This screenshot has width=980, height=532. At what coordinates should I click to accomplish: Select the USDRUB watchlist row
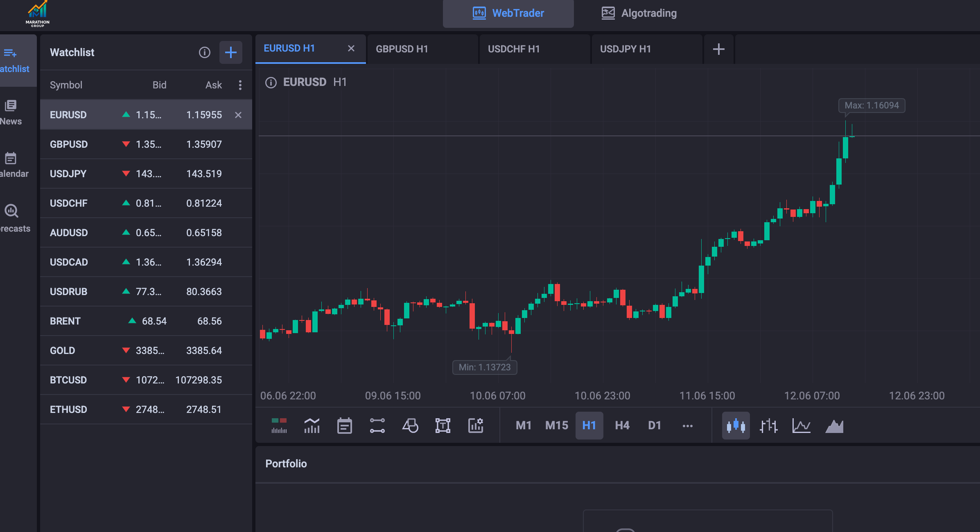pos(146,292)
